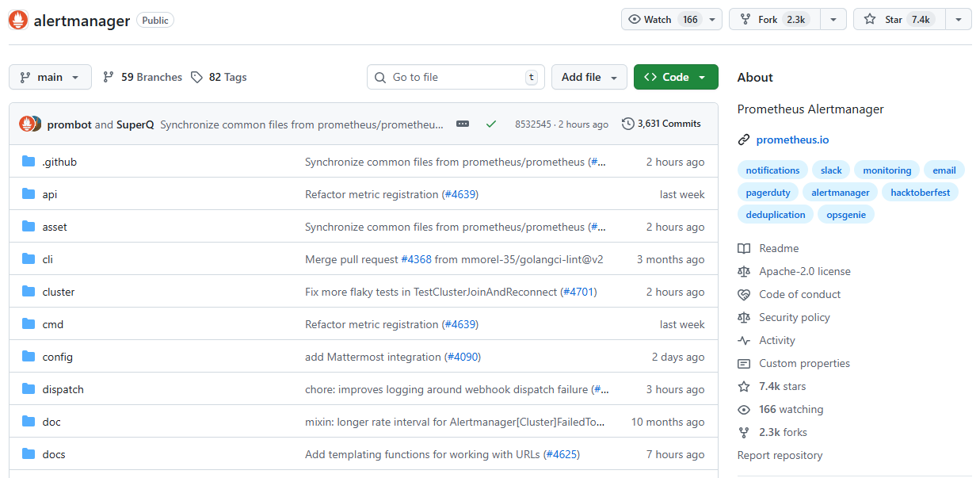Click the Activity pulse icon
Screen dimensions: 980x478
coord(744,340)
